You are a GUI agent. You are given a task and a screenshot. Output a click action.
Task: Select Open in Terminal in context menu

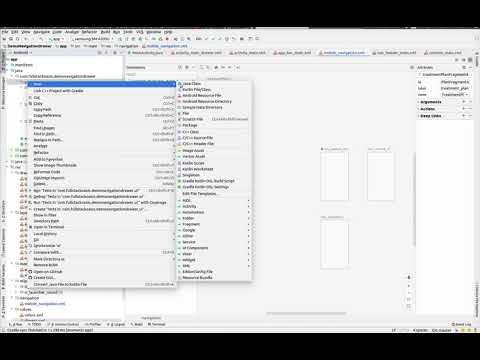[x=101, y=227]
